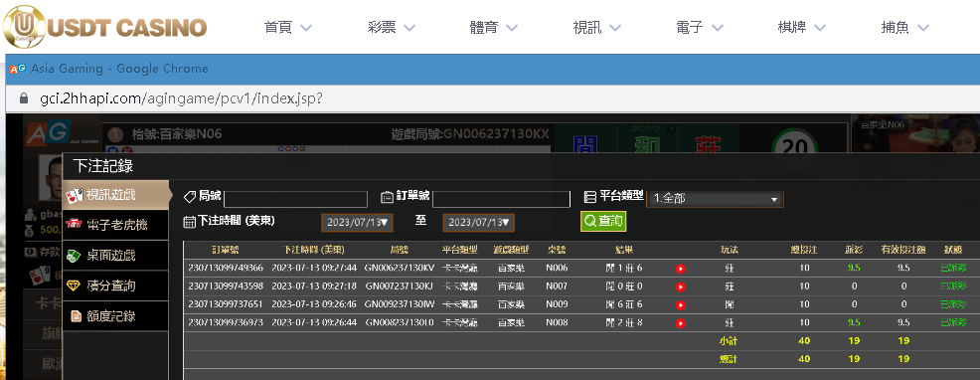The image size is (980, 380).
Task: Click the player avatar thumbnail
Action: pyautogui.click(x=52, y=177)
